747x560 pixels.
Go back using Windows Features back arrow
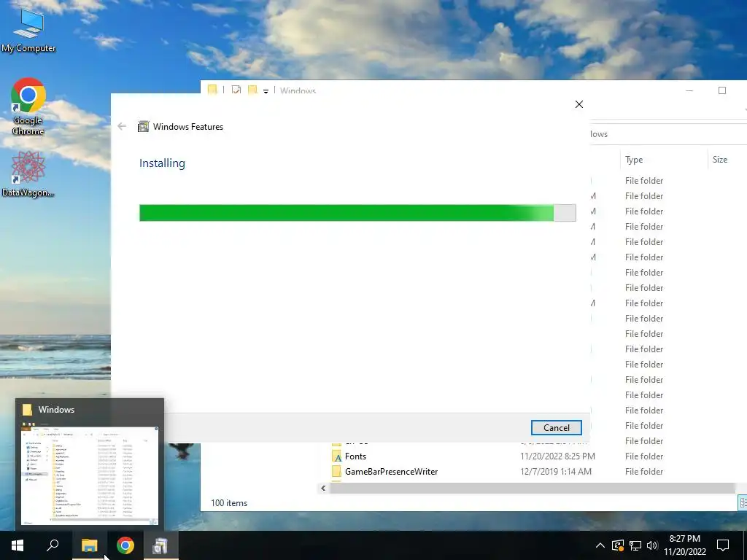(122, 126)
